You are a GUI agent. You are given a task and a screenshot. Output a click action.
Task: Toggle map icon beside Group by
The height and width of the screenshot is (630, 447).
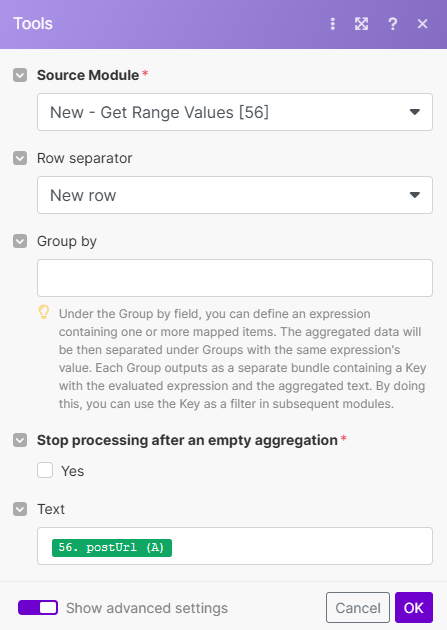coord(20,241)
